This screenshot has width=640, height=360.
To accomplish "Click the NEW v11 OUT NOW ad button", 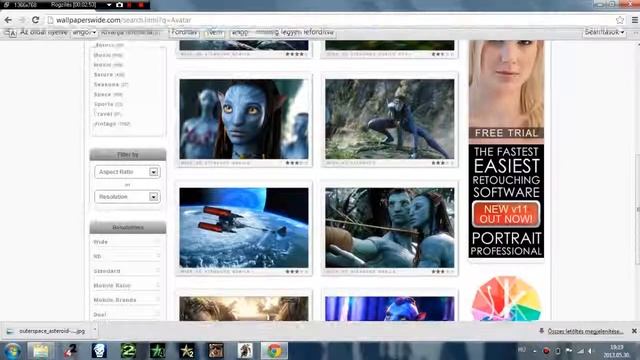I will tap(506, 214).
